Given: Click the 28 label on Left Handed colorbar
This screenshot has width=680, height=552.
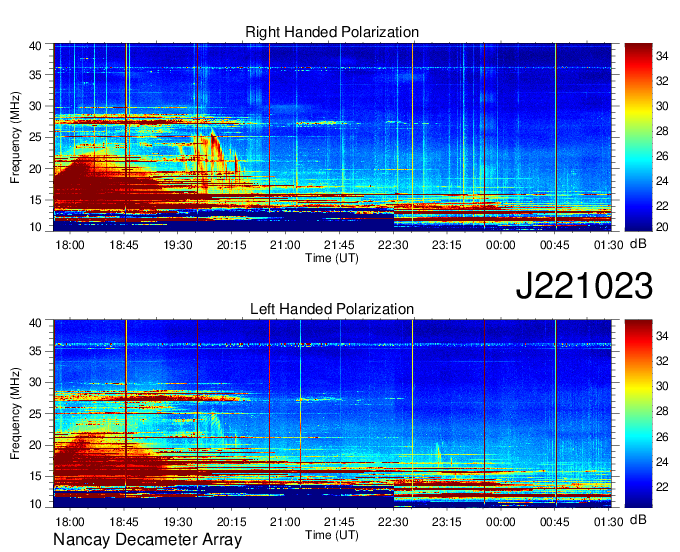Looking at the screenshot, I should 662,411.
